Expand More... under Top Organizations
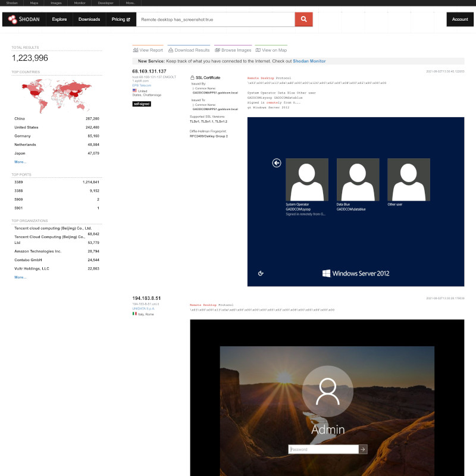 click(x=20, y=277)
